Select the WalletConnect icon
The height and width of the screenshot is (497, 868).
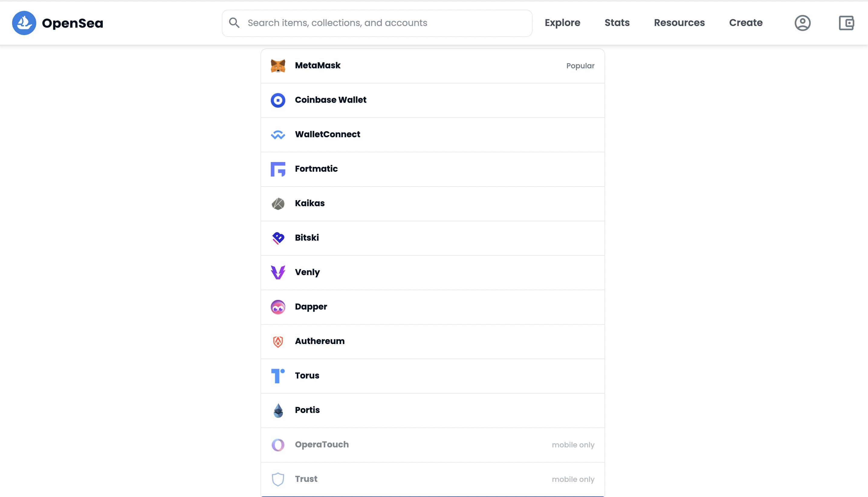pos(278,135)
